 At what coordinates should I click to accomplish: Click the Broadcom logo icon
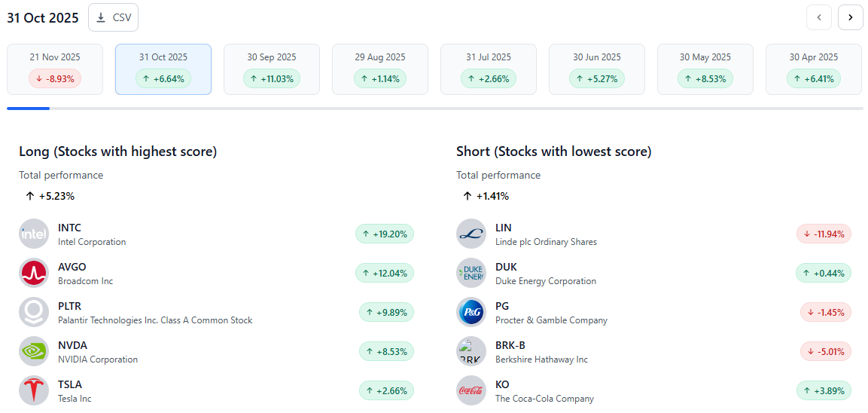point(33,273)
